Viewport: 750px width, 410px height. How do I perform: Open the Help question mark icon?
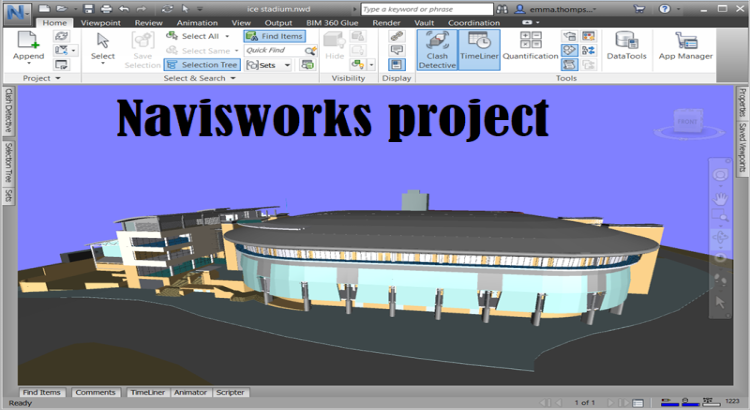[x=664, y=9]
